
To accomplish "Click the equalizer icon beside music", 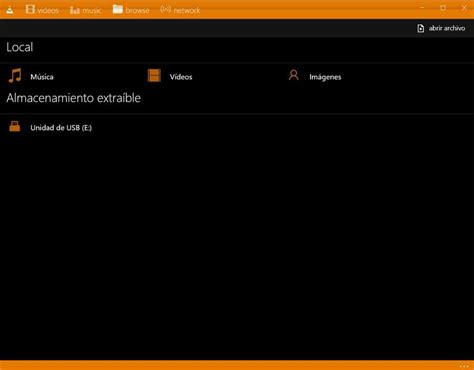I will coord(74,10).
